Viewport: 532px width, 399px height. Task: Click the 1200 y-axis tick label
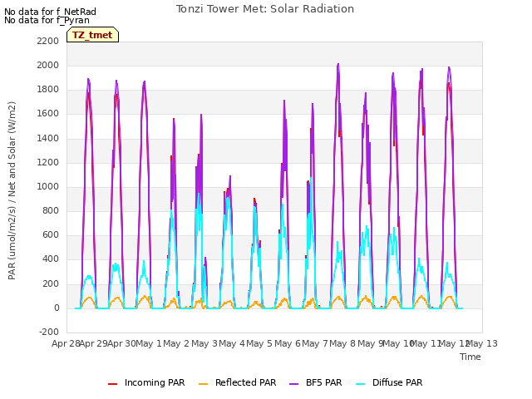pyautogui.click(x=48, y=162)
